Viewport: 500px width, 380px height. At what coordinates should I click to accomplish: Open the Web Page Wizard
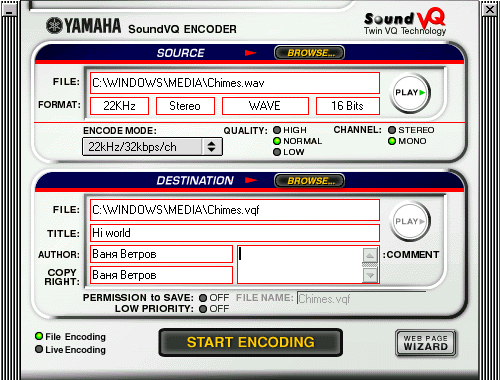(426, 343)
